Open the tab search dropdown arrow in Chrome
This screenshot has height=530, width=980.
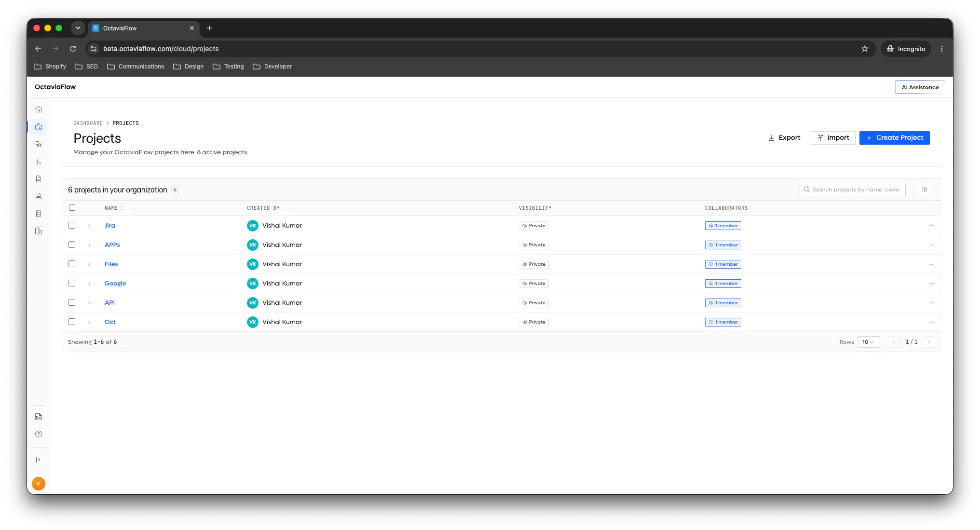click(x=78, y=28)
